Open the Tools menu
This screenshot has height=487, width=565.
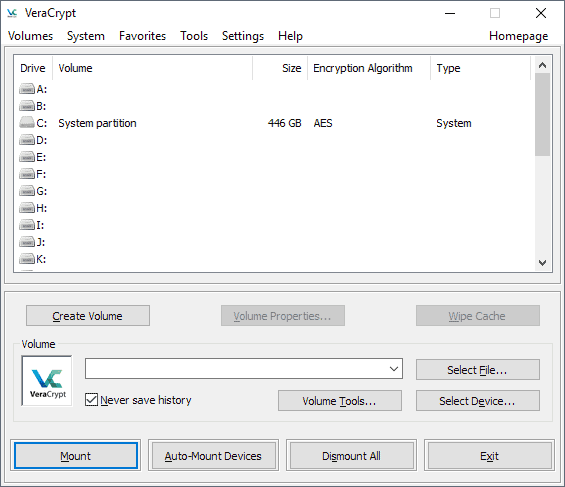194,36
